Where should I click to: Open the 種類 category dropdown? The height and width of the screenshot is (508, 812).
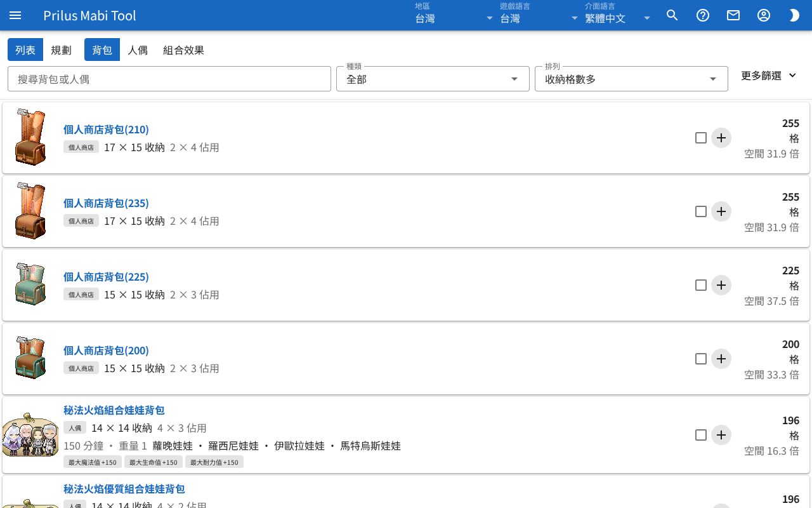433,79
